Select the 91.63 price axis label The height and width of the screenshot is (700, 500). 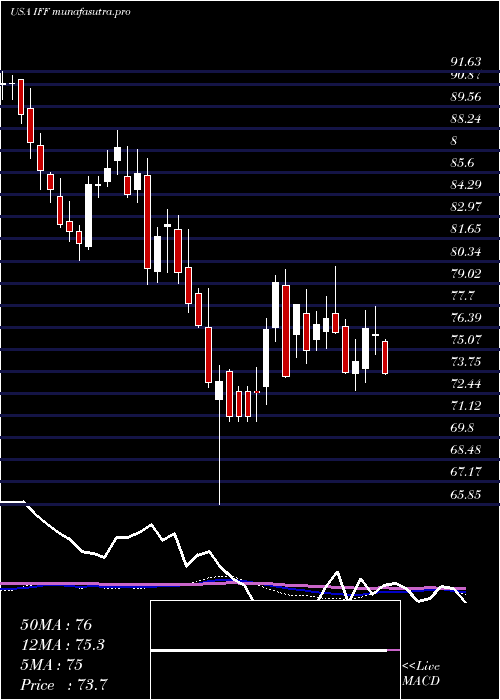tap(466, 62)
